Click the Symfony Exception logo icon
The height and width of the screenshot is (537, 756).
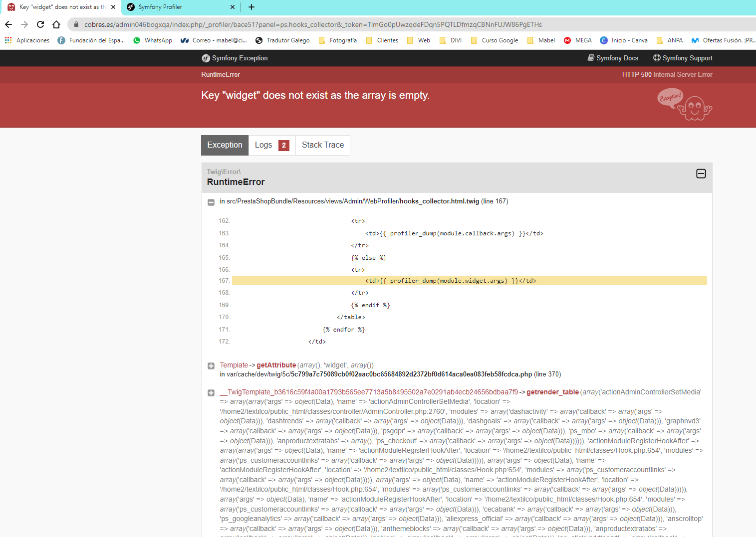point(206,58)
